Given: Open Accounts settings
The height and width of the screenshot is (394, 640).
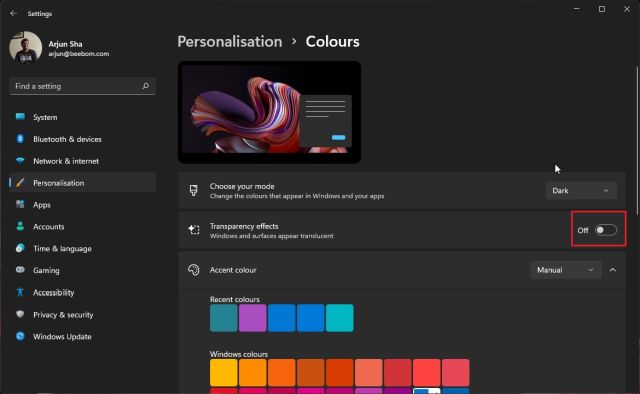Looking at the screenshot, I should pos(82,227).
